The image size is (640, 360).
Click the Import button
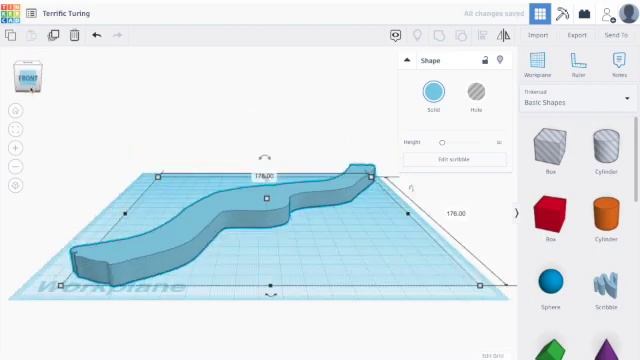tap(538, 36)
